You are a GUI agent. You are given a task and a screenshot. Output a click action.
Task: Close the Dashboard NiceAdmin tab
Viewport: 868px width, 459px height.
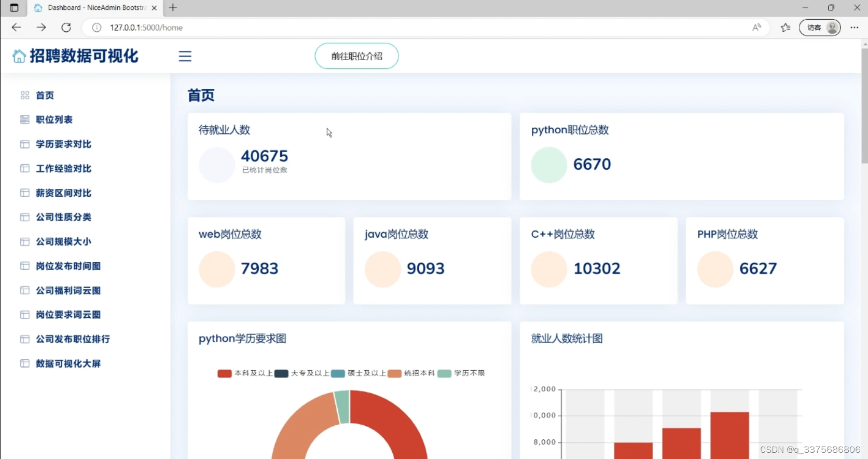click(x=154, y=8)
